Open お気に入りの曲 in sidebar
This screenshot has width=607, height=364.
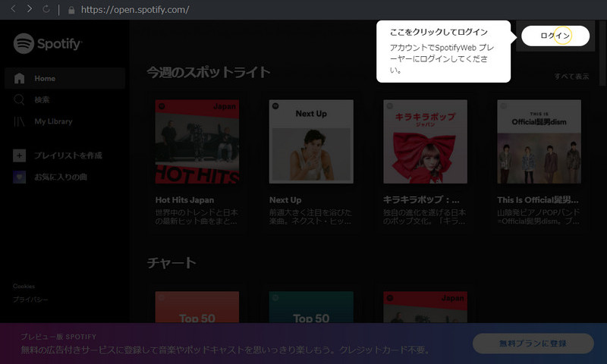pos(61,177)
